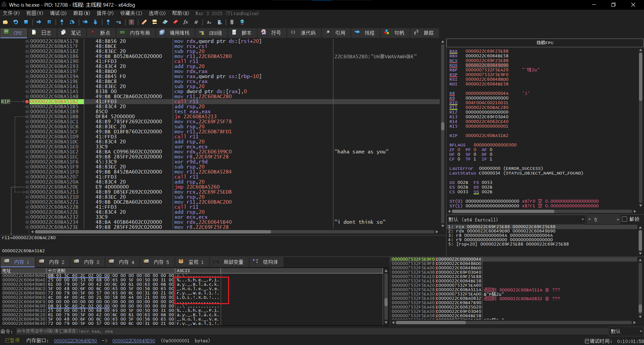
Task: Click the down arrow of argument count 5
Action: pyautogui.click(x=589, y=220)
